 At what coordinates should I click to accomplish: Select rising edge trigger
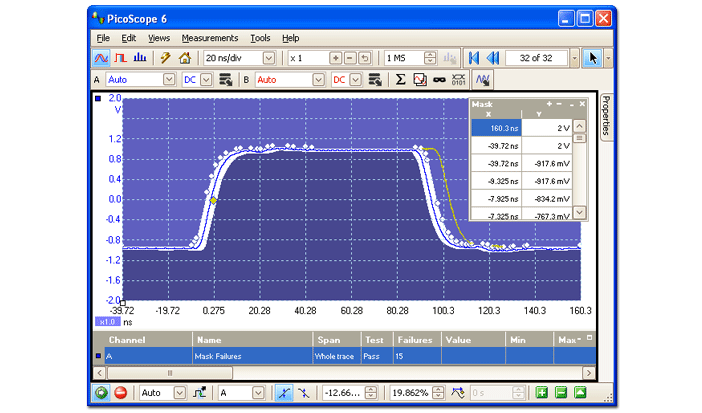pos(284,393)
